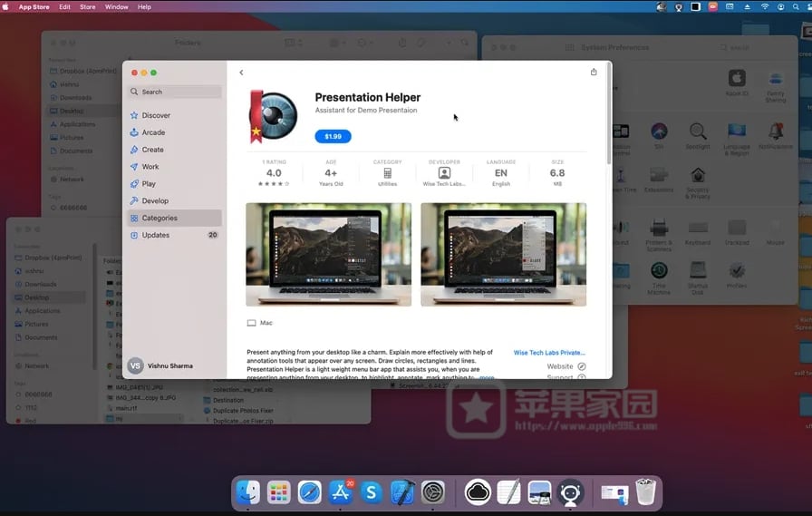
Task: Open Family Sharing in System Preferences
Action: pyautogui.click(x=775, y=86)
